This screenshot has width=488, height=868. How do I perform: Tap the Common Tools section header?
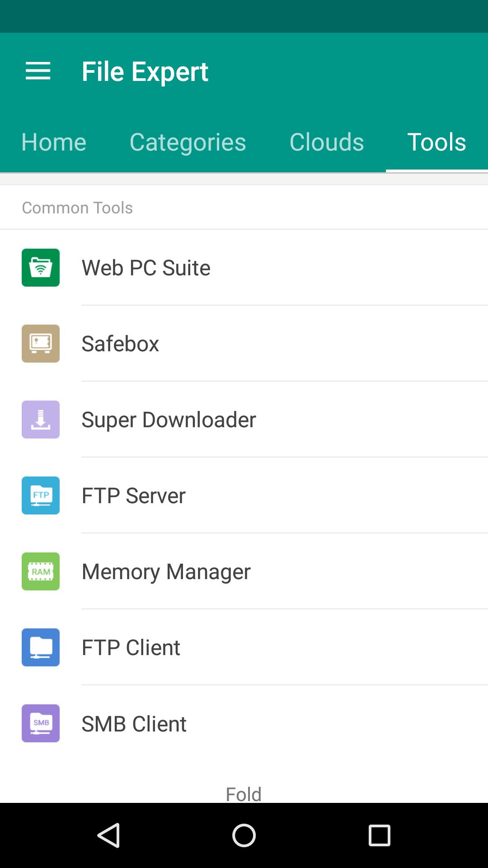77,208
